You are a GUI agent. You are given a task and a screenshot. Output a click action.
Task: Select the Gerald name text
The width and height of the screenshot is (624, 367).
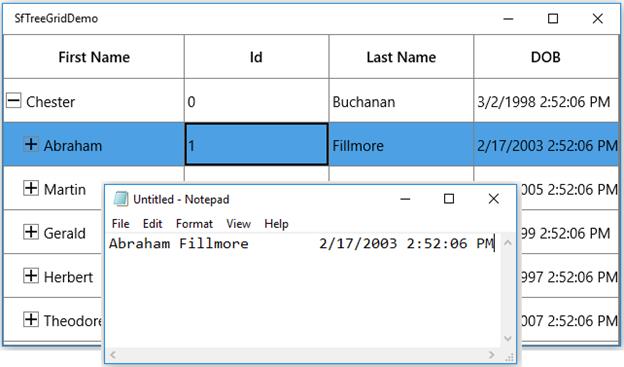click(64, 233)
